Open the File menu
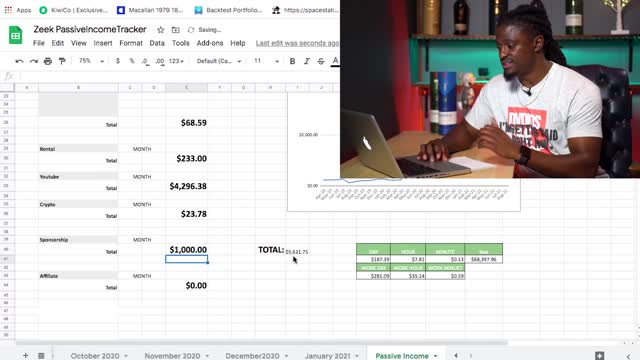640x360 pixels. pos(39,43)
